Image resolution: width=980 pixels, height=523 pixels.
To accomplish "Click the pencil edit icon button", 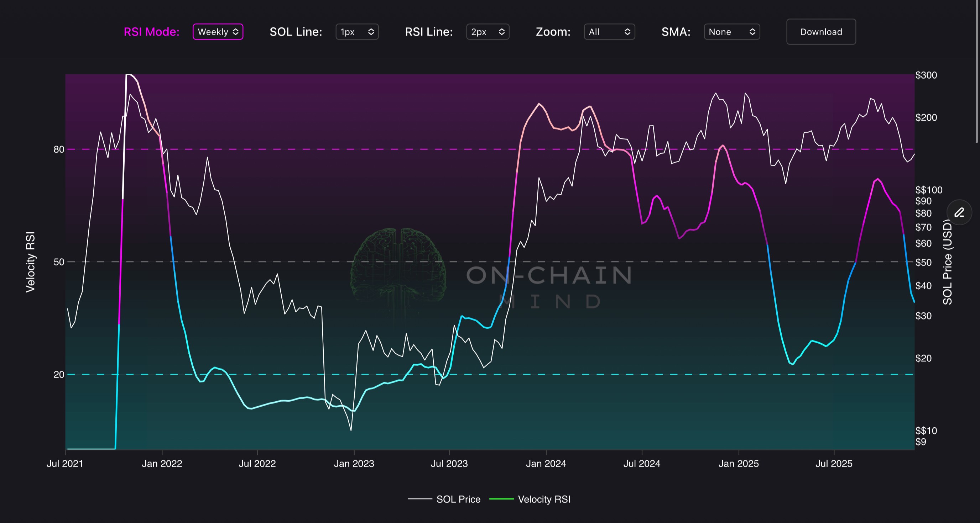I will pos(959,212).
